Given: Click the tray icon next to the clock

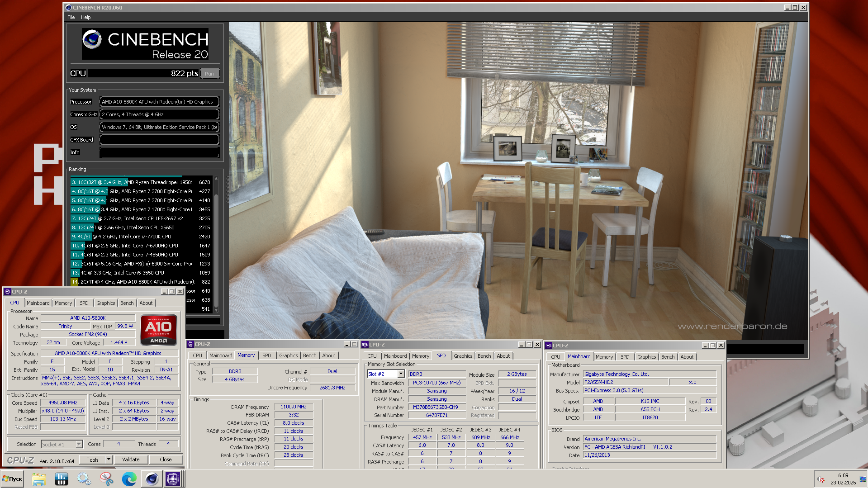Looking at the screenshot, I should coord(863,479).
